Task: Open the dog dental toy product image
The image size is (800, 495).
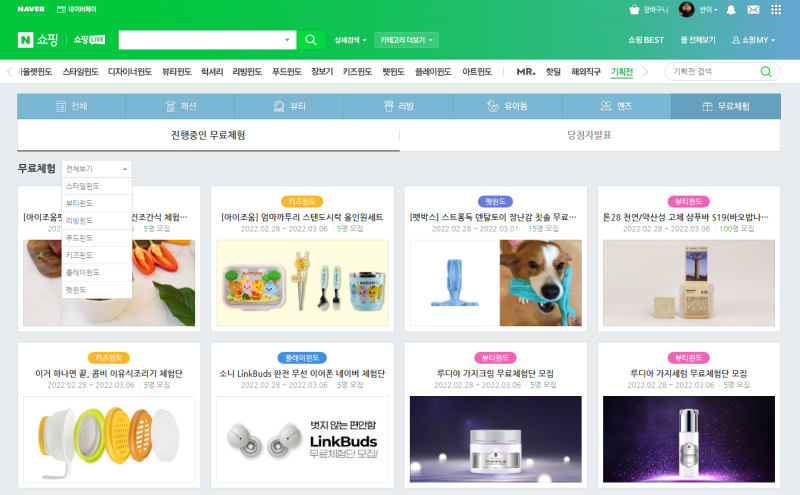Action: (x=495, y=283)
